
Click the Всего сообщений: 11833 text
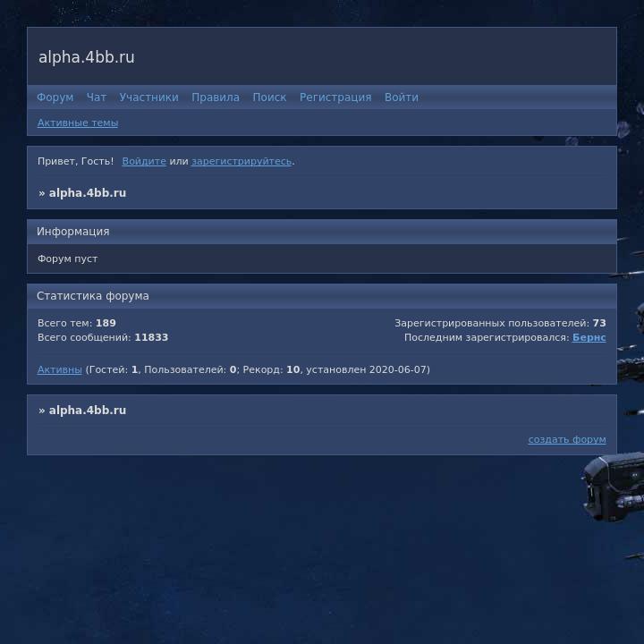point(103,337)
